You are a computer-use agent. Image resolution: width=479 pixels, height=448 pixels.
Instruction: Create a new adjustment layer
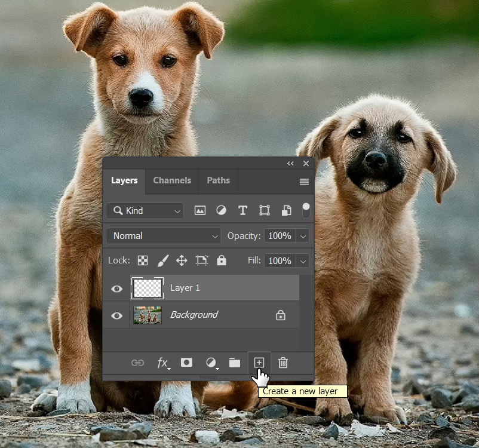pos(211,363)
